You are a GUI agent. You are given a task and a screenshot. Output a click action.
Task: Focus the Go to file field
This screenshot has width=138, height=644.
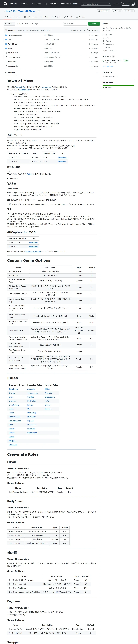pos(75,24)
